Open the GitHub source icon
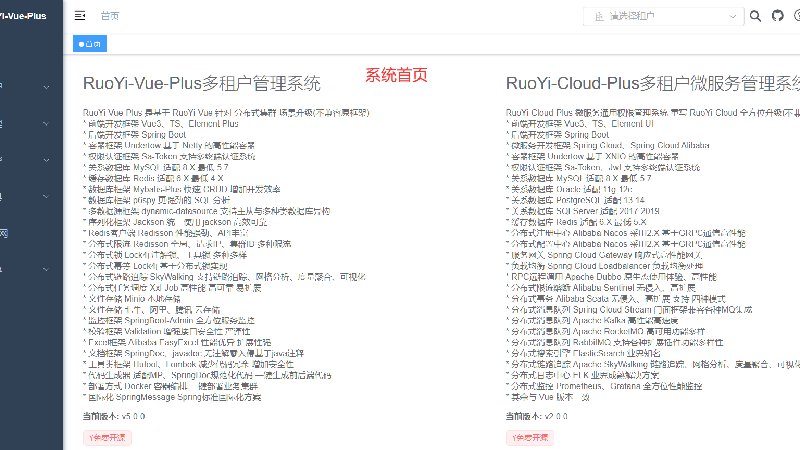 778,16
